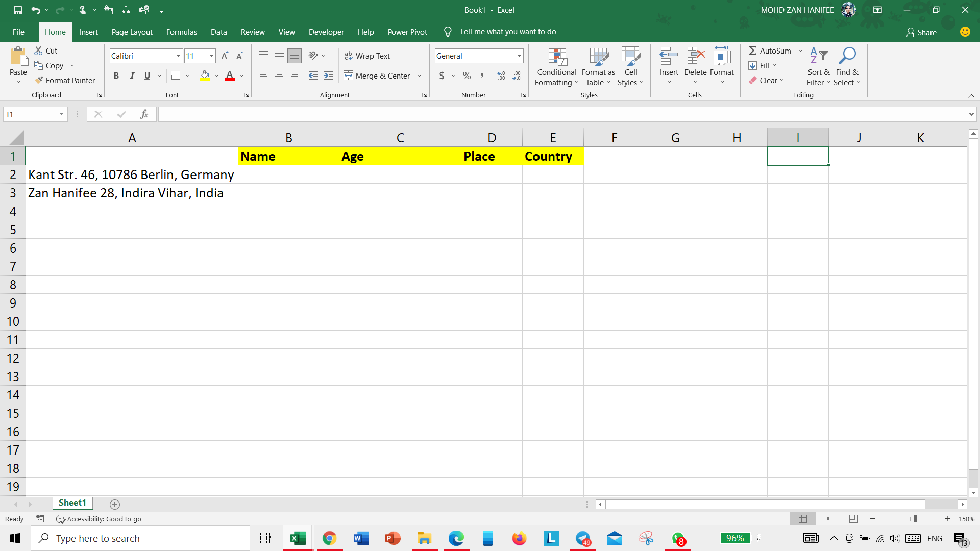Click the Percent Style icon

click(467, 76)
